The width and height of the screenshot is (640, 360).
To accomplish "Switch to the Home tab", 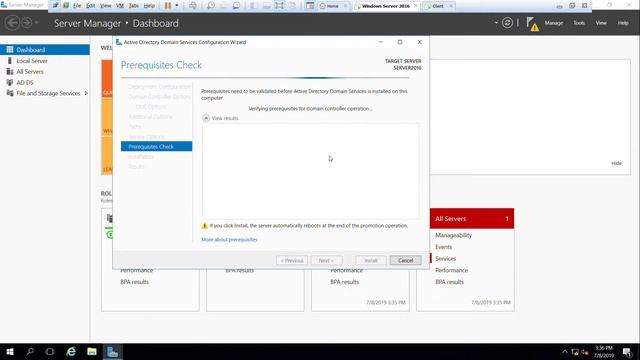I will [x=332, y=6].
